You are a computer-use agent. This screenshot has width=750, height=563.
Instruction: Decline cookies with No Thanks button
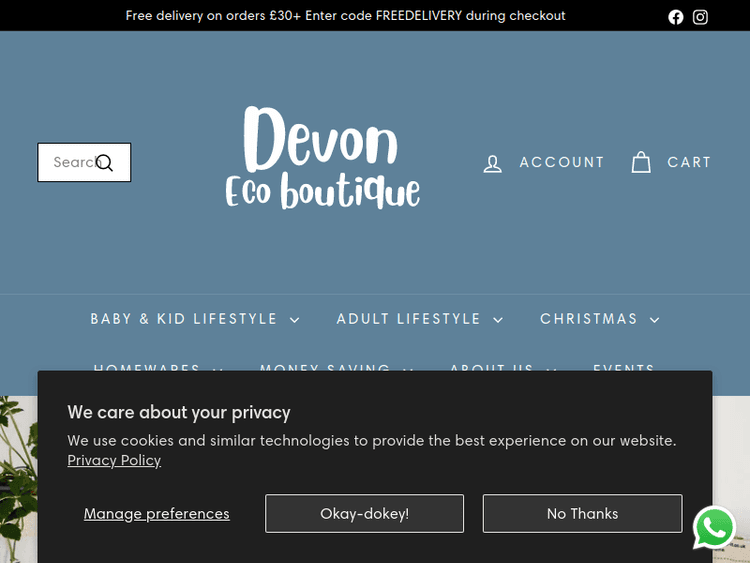click(x=583, y=513)
